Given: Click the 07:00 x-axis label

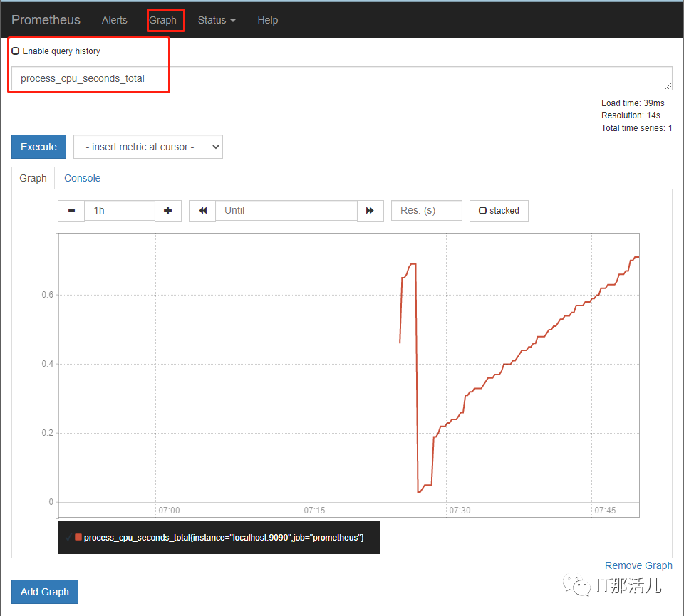Looking at the screenshot, I should click(169, 510).
